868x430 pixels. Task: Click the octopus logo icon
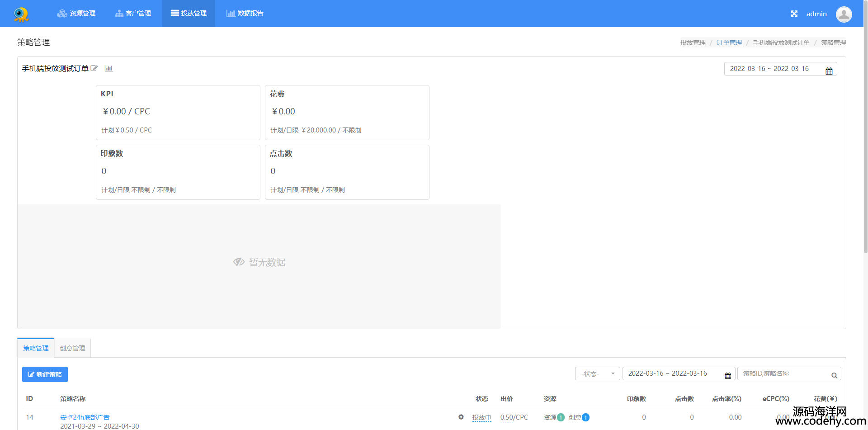[21, 14]
